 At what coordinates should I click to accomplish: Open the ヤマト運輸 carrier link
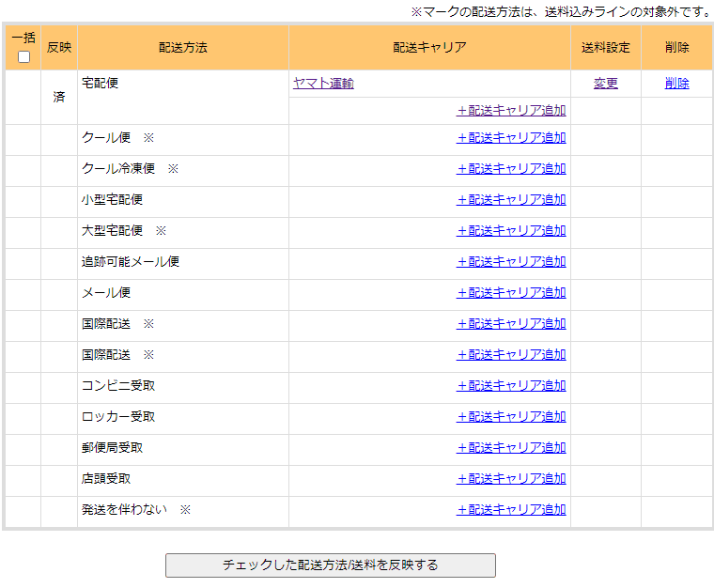(x=323, y=84)
